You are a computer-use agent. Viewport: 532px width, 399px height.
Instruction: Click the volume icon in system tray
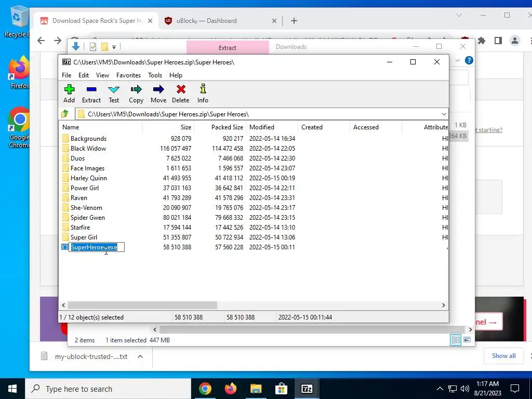(464, 389)
